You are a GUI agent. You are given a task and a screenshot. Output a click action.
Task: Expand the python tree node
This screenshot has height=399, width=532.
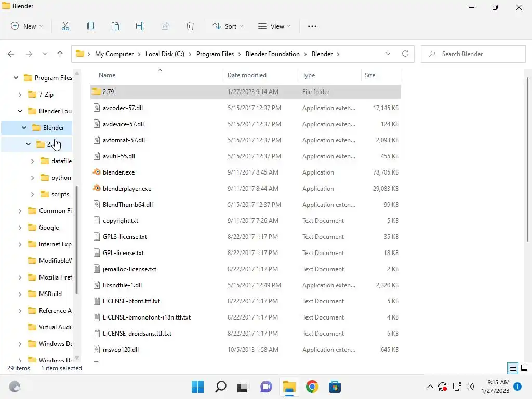point(33,178)
